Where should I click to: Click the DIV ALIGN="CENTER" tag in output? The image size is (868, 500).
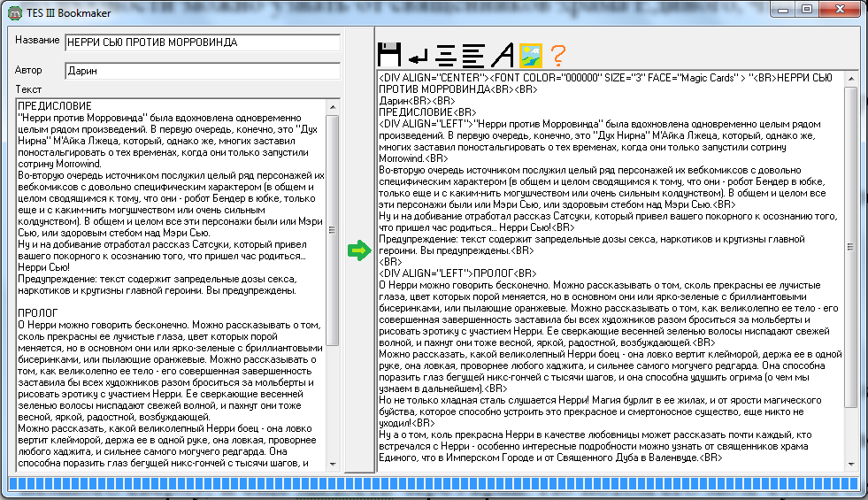click(434, 78)
